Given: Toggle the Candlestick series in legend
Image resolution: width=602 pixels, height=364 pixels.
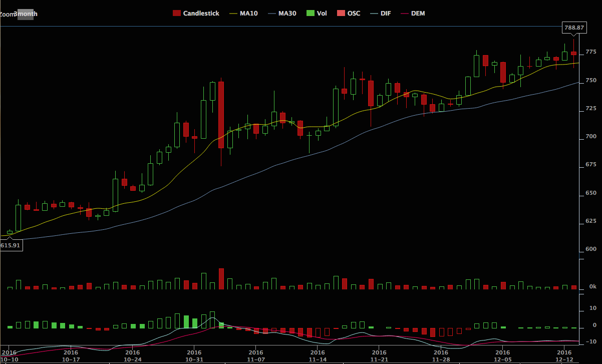Looking at the screenshot, I should coord(196,14).
